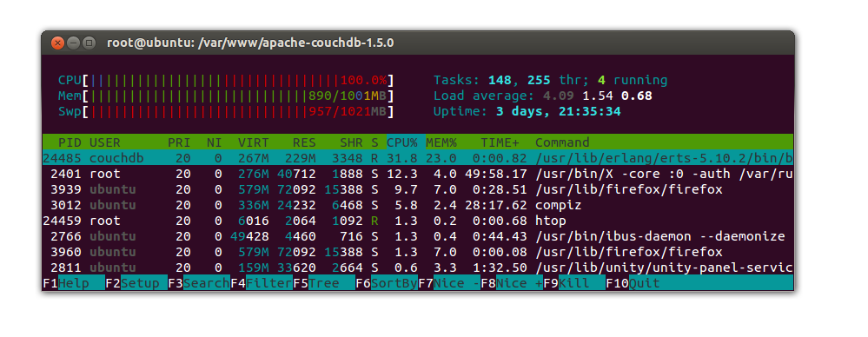Sort by the RES column header
The height and width of the screenshot is (337, 868).
tap(304, 142)
